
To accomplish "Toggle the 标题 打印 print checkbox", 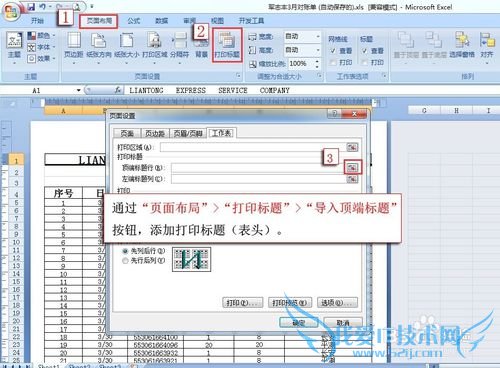I will 365,62.
